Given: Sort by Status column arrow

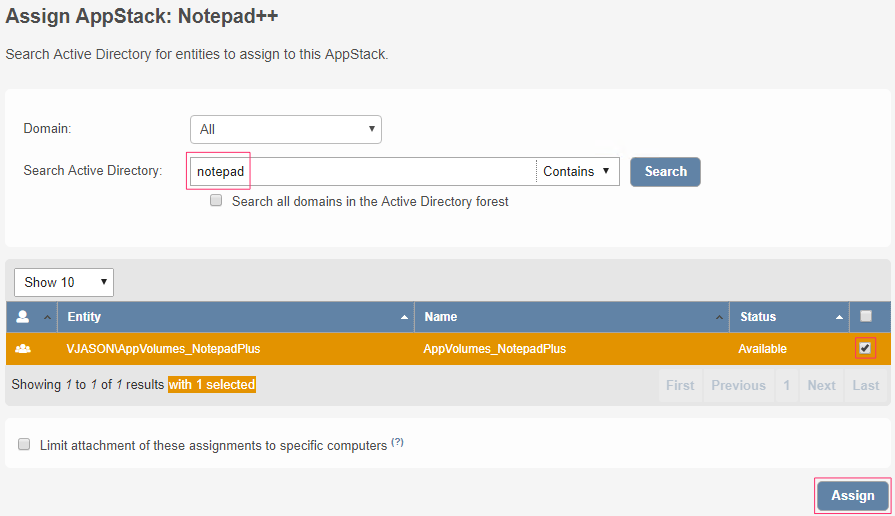Looking at the screenshot, I should click(839, 317).
